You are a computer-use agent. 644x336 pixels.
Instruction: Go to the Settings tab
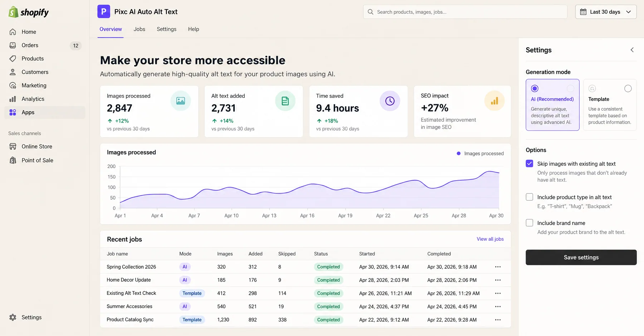click(x=166, y=29)
